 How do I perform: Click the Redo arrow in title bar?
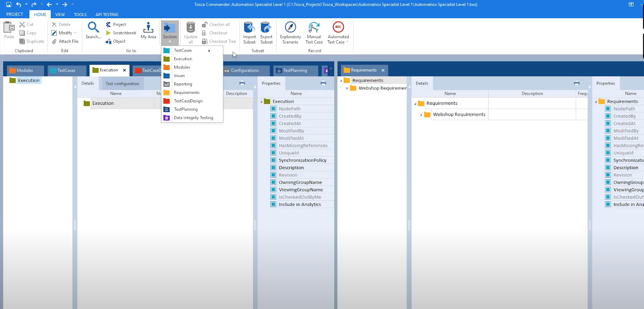[34, 4]
